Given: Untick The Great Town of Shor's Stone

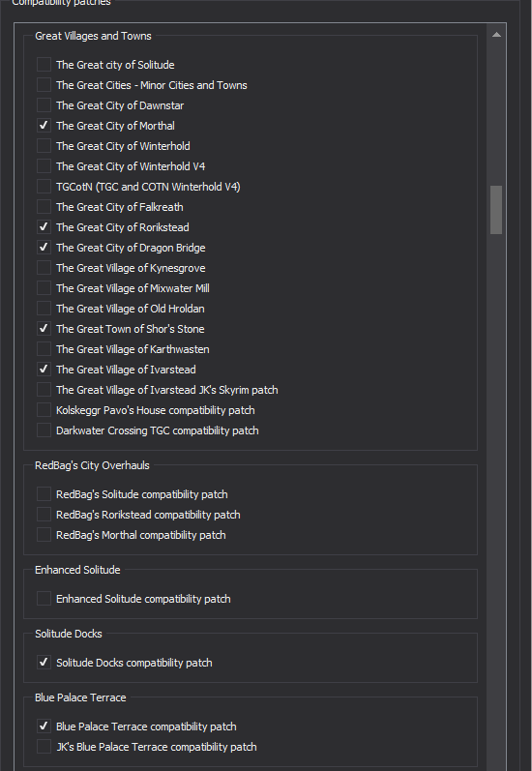Looking at the screenshot, I should point(44,329).
